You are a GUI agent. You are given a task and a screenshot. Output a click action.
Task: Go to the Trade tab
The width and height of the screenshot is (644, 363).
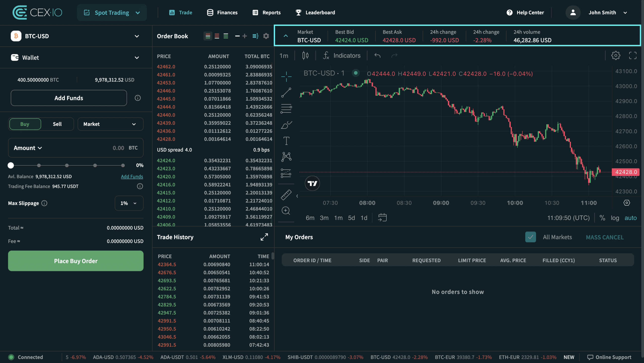point(181,12)
